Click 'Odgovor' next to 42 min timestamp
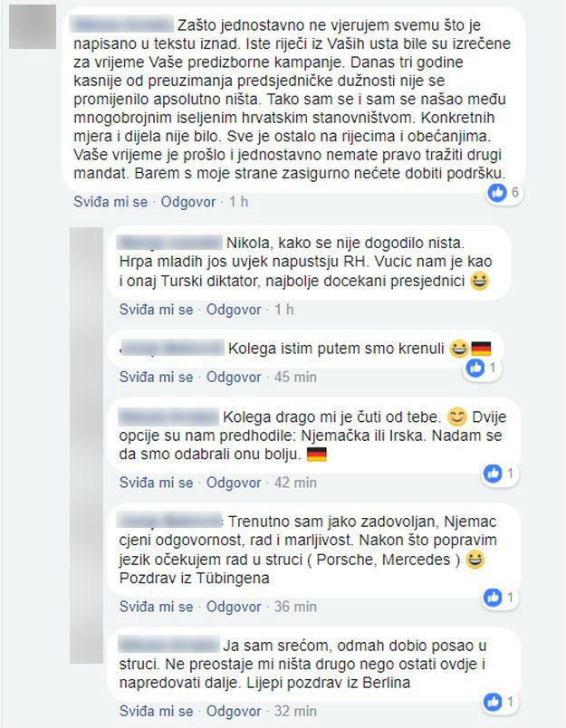 [x=234, y=483]
